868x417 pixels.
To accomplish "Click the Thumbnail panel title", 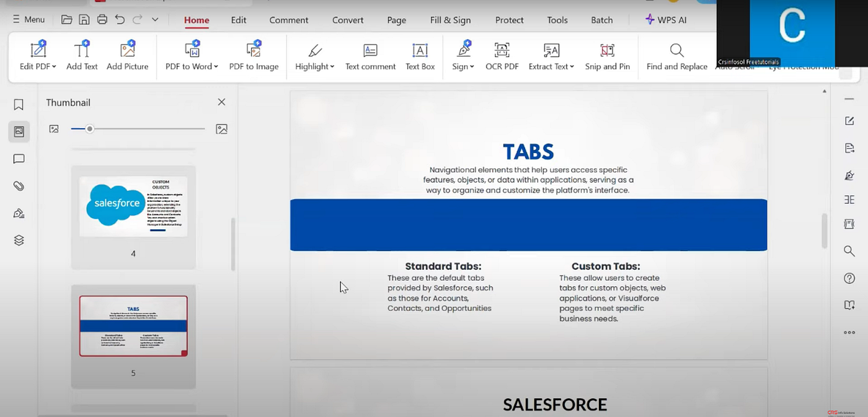I will click(x=68, y=102).
